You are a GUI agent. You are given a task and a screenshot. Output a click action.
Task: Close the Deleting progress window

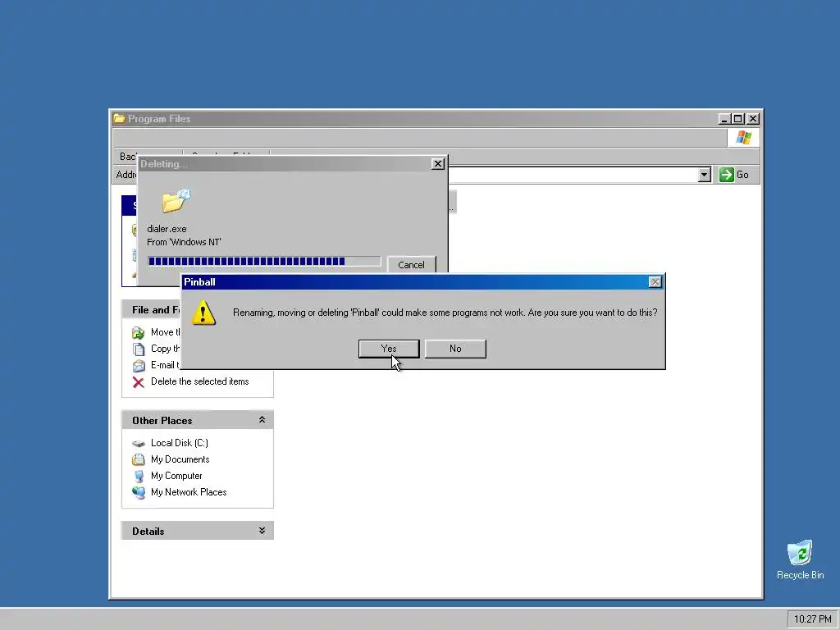pos(438,164)
